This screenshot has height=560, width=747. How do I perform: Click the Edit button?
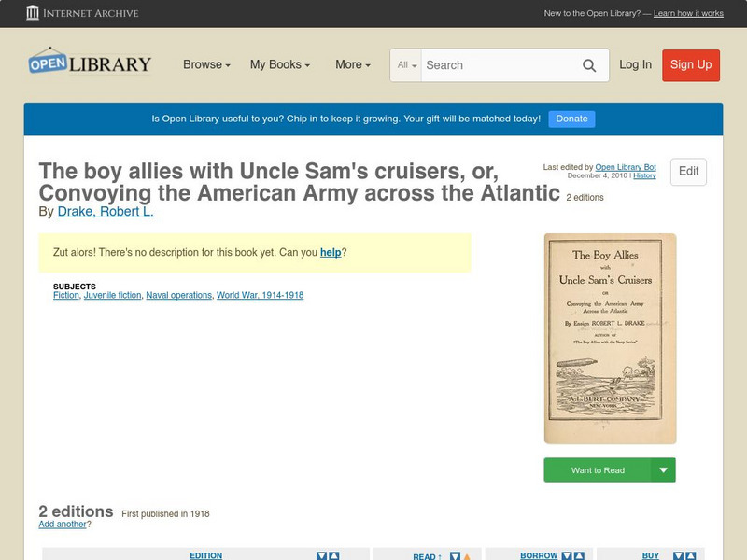(x=687, y=172)
